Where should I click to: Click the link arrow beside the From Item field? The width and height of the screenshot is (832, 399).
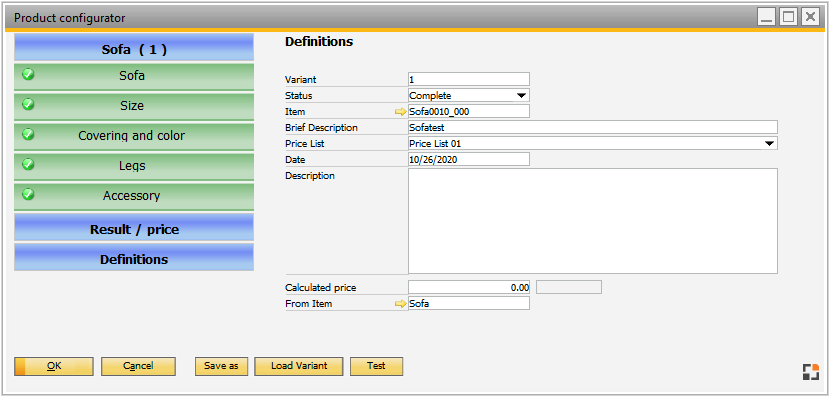click(x=401, y=304)
